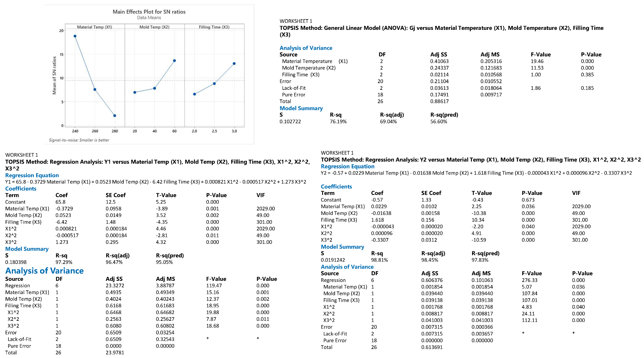Click the Filling Time 2.5 data point
Viewport: 644px width, 358px height.
point(214,84)
